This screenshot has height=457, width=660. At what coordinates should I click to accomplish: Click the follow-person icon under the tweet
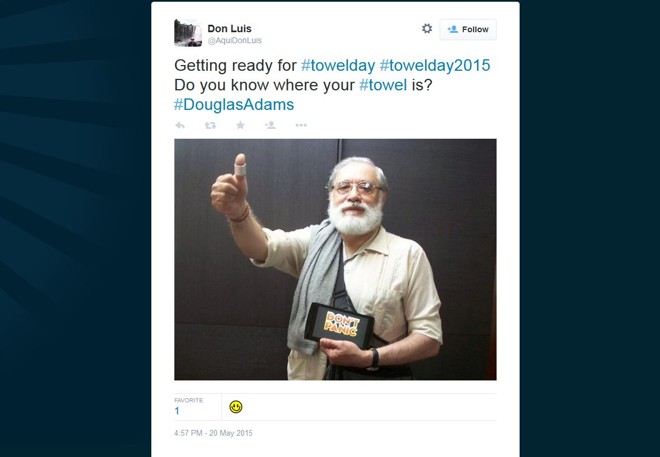coord(270,125)
